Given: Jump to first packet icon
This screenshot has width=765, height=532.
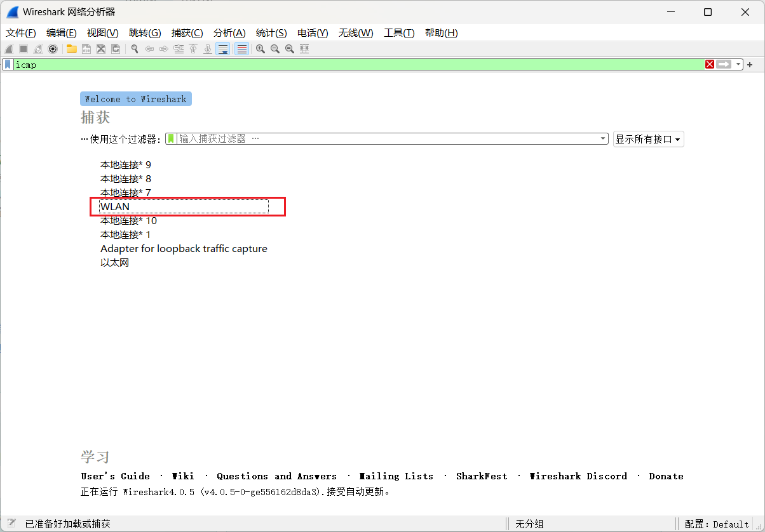Looking at the screenshot, I should (193, 49).
